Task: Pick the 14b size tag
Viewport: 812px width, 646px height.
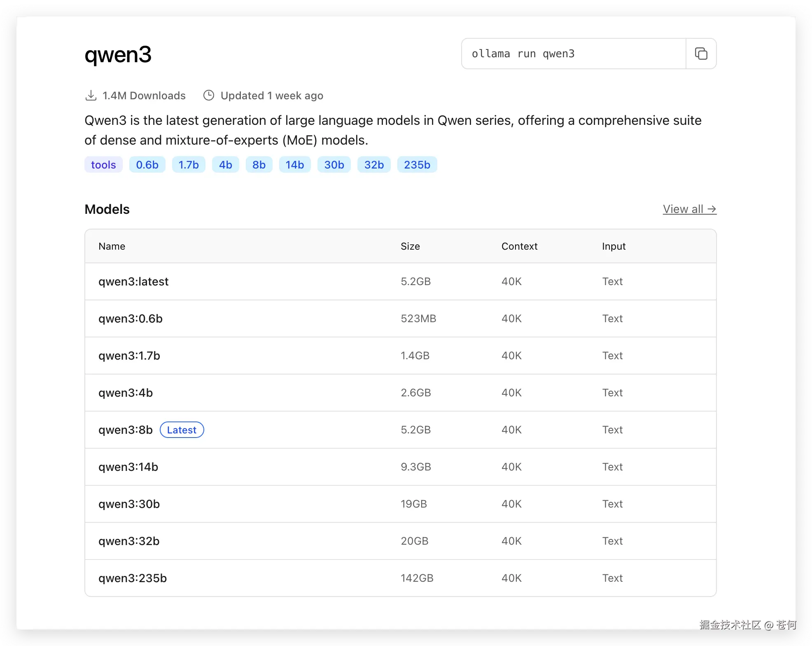Action: (295, 165)
